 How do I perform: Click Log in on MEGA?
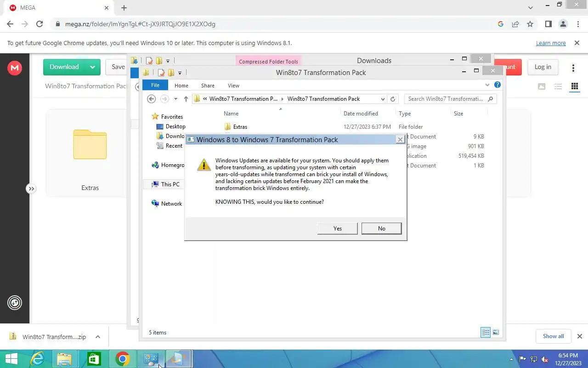click(x=543, y=67)
